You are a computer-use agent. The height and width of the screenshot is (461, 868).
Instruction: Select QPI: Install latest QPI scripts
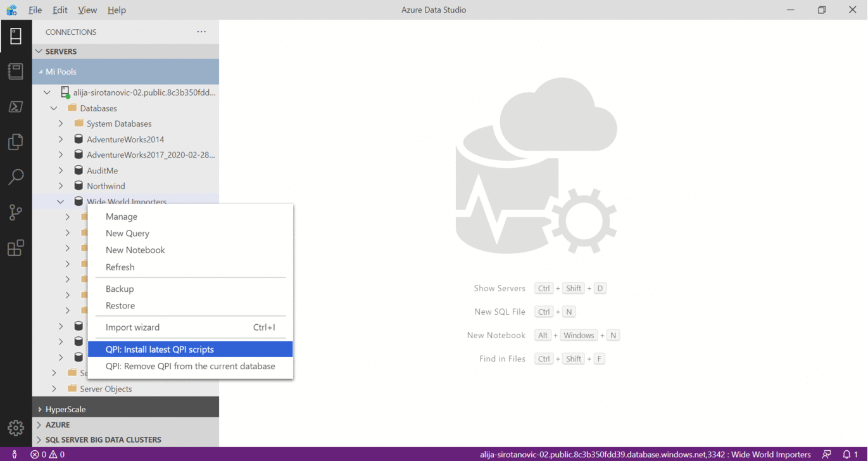point(190,350)
